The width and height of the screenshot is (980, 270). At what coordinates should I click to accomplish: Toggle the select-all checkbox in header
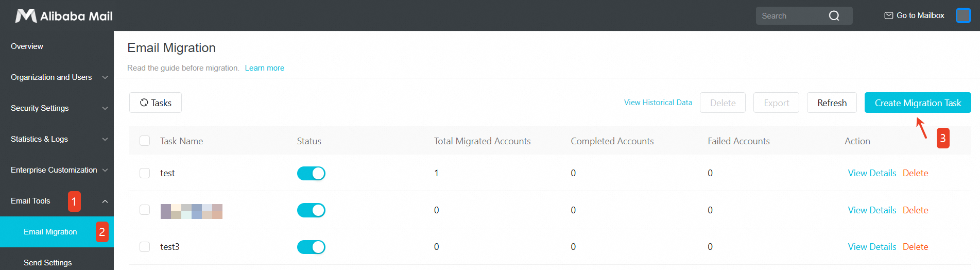coord(145,141)
